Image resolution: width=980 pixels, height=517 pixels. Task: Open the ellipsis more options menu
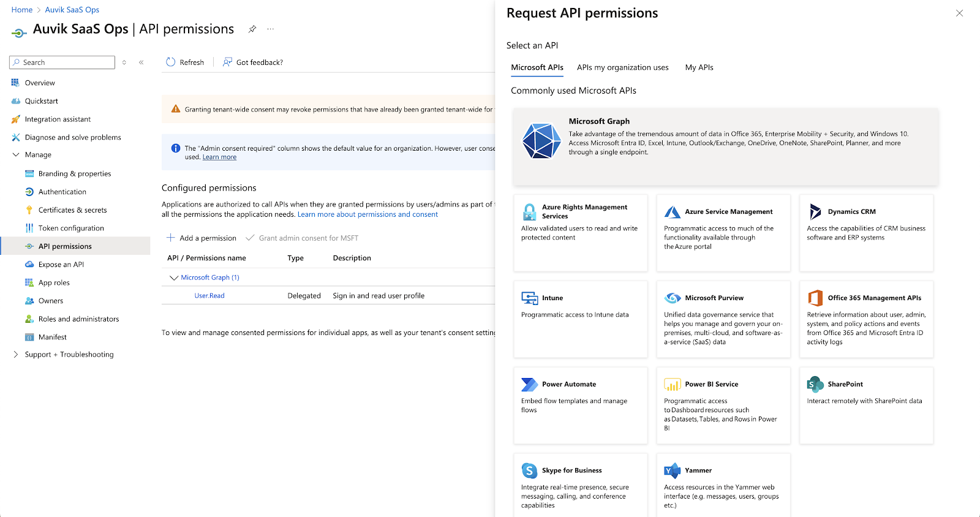tap(271, 29)
